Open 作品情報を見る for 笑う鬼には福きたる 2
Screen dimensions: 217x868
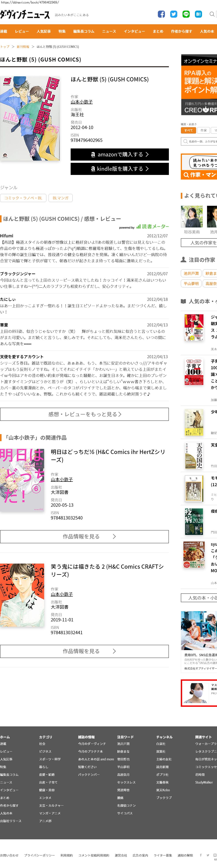pos(84,651)
